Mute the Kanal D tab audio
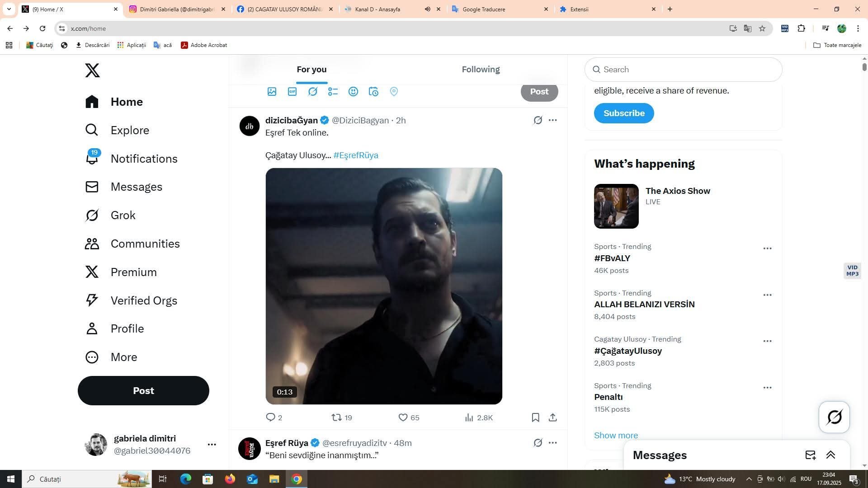The height and width of the screenshot is (488, 868). click(427, 9)
